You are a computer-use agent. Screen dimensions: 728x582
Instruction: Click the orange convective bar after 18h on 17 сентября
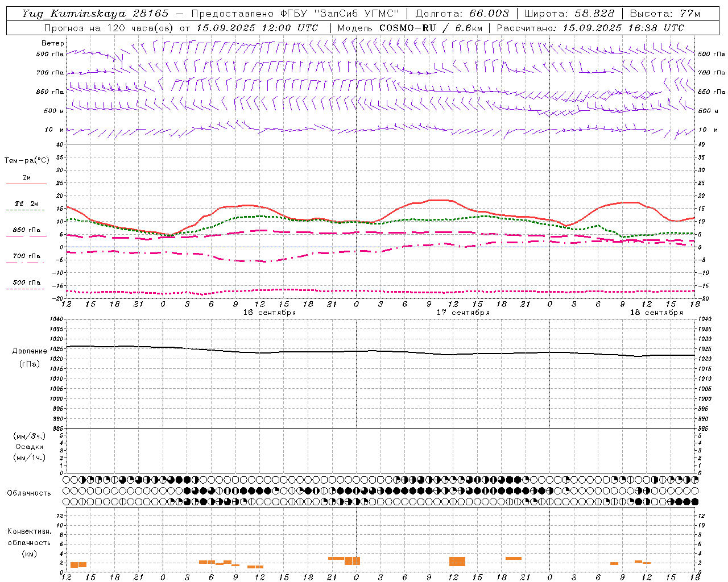click(514, 558)
